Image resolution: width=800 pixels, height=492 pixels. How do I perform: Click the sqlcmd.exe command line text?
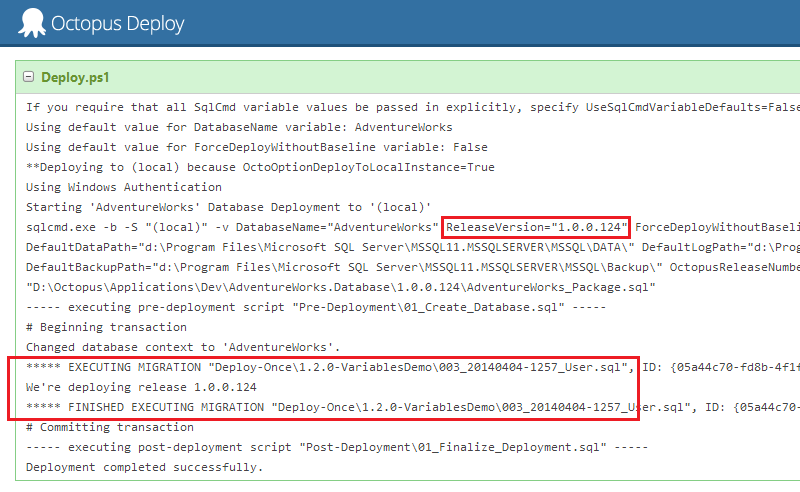point(230,227)
